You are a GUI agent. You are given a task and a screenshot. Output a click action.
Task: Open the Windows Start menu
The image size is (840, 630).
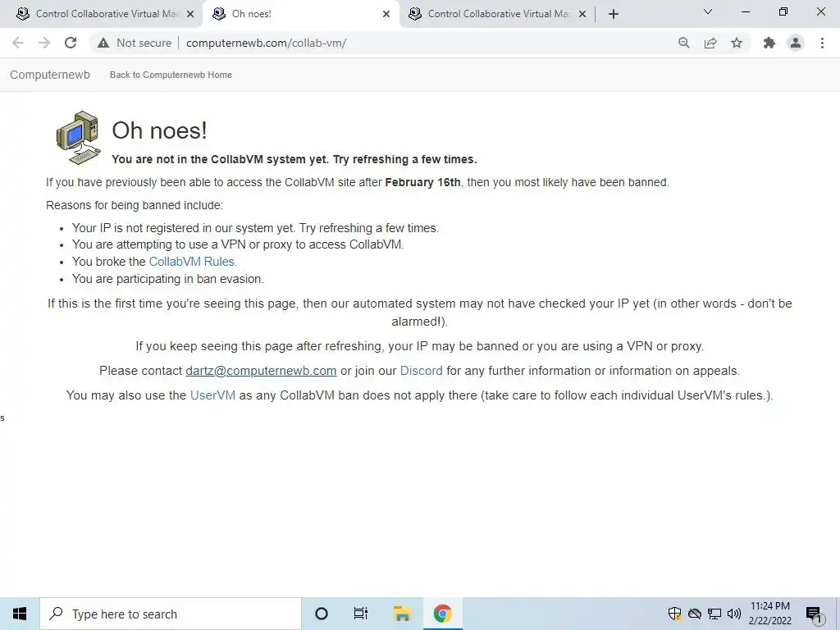(x=20, y=614)
